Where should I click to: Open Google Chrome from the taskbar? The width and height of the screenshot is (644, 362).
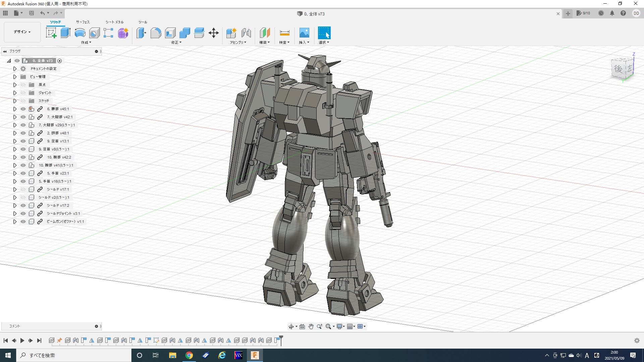[189, 355]
